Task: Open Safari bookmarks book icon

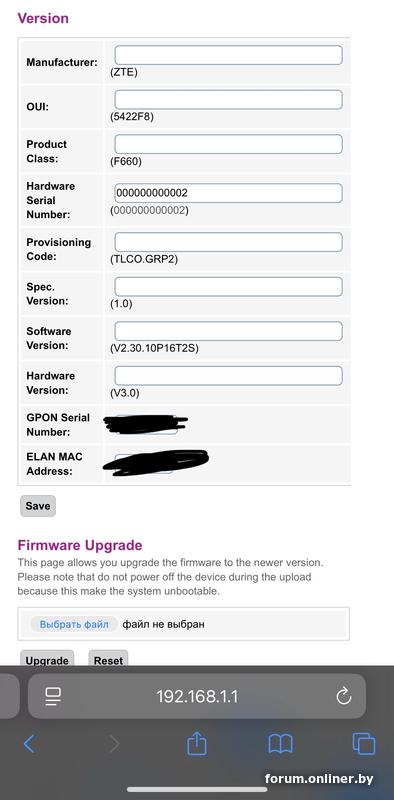Action: coord(280,744)
